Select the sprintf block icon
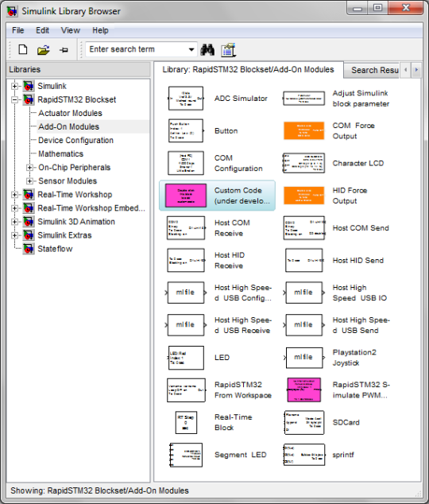Viewport: 429px width, 504px height. pos(304,455)
